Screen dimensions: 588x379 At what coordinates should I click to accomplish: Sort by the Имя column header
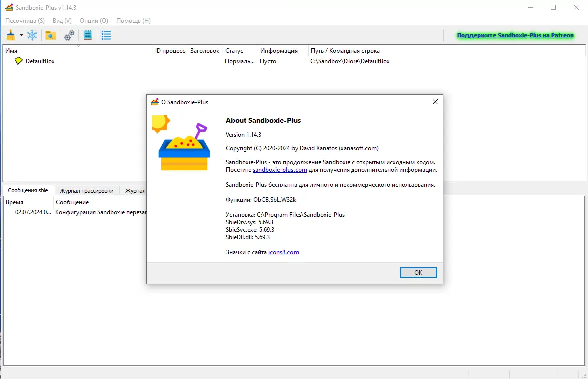(78, 50)
